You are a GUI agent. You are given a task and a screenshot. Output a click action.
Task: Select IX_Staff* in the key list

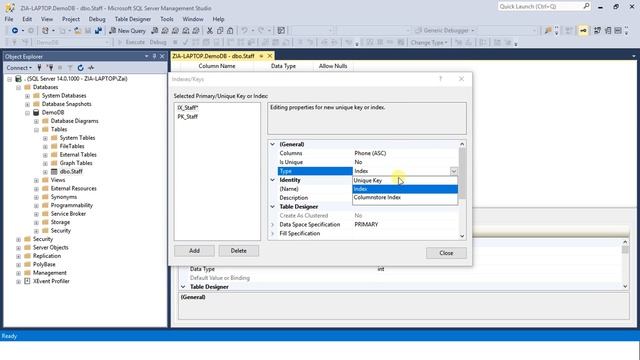click(188, 108)
